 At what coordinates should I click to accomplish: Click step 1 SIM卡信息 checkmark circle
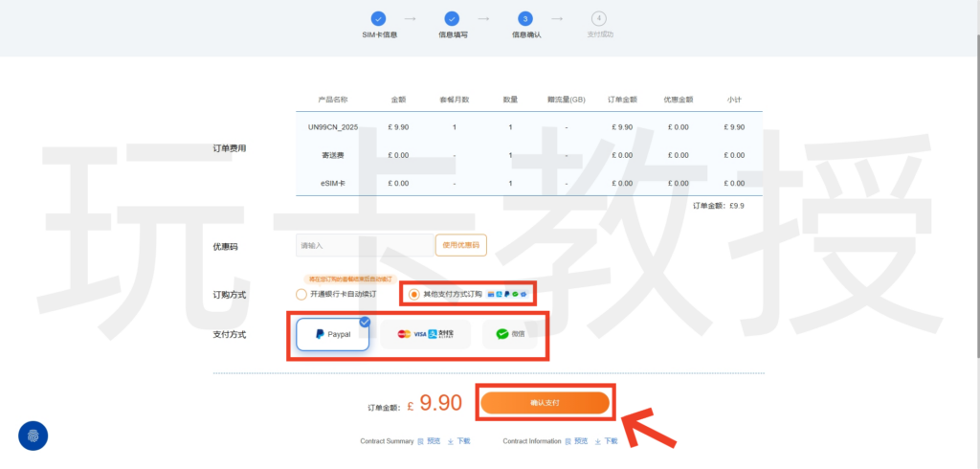(x=379, y=18)
